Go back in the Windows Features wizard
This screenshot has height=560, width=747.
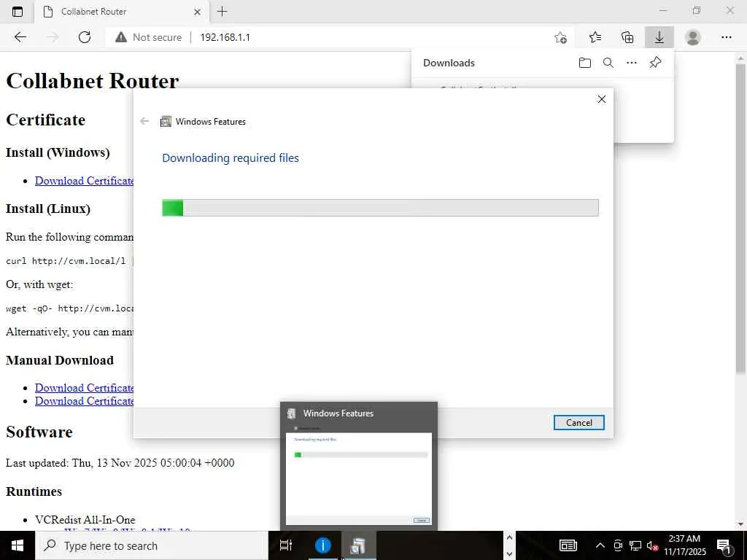pos(144,122)
